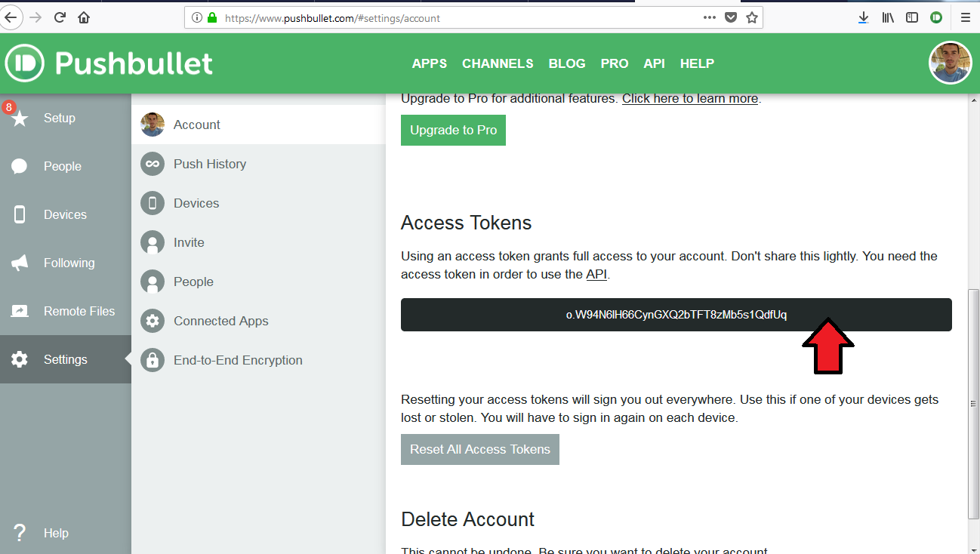Viewport: 980px width, 554px height.
Task: Go back with browser back arrow
Action: [11, 17]
